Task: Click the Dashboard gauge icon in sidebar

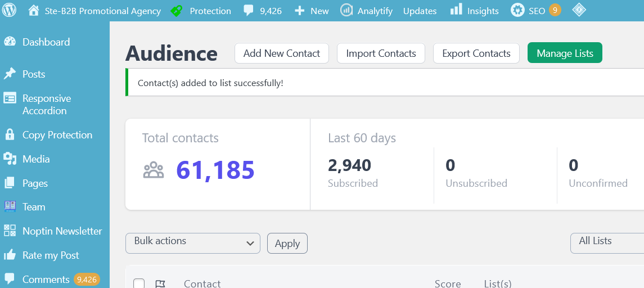Action: coord(10,42)
